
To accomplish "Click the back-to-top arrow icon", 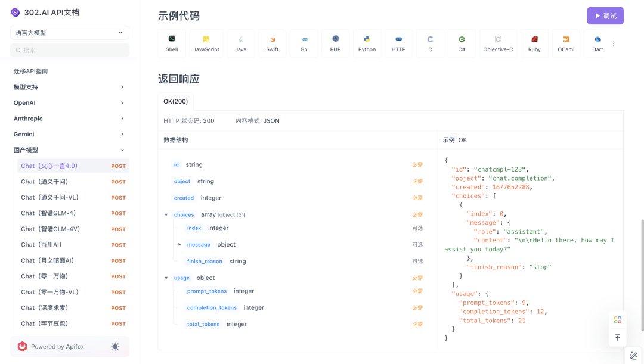I will point(617,337).
